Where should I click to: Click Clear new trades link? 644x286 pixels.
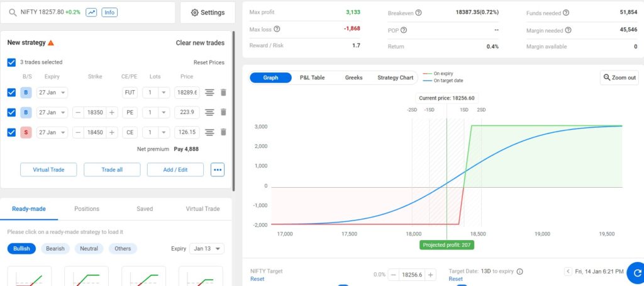coord(200,43)
